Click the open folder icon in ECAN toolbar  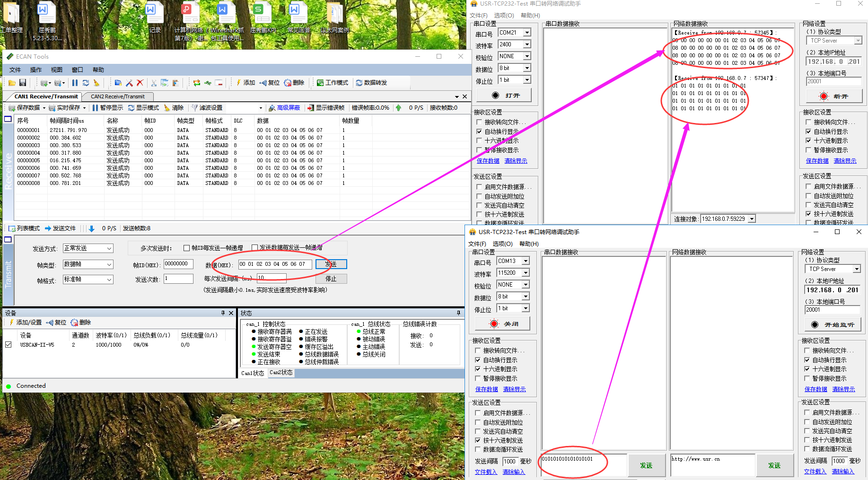click(x=12, y=83)
